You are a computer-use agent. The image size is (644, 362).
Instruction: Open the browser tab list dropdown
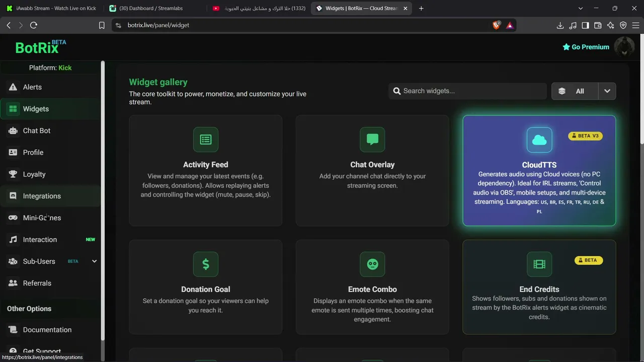(581, 8)
